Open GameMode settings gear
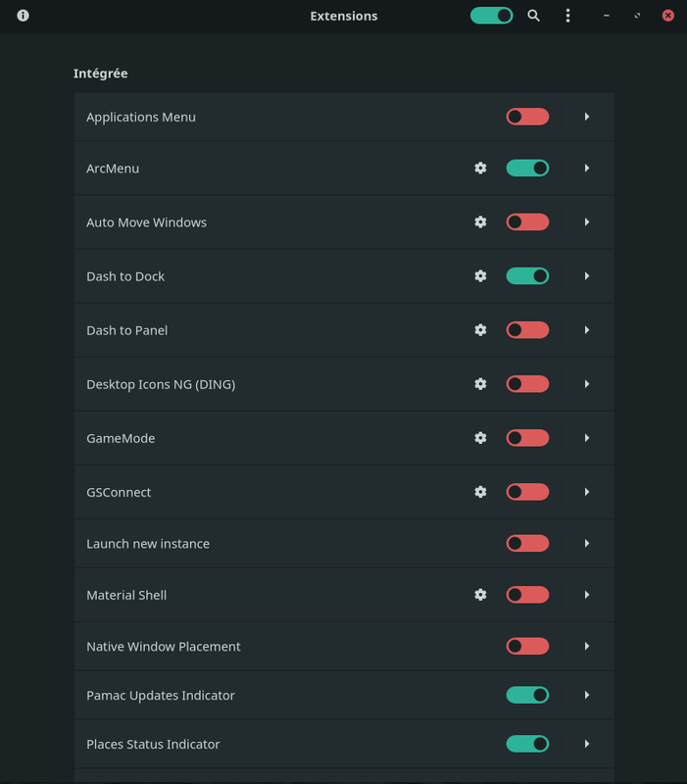Screen dimensions: 687x784 480,438
